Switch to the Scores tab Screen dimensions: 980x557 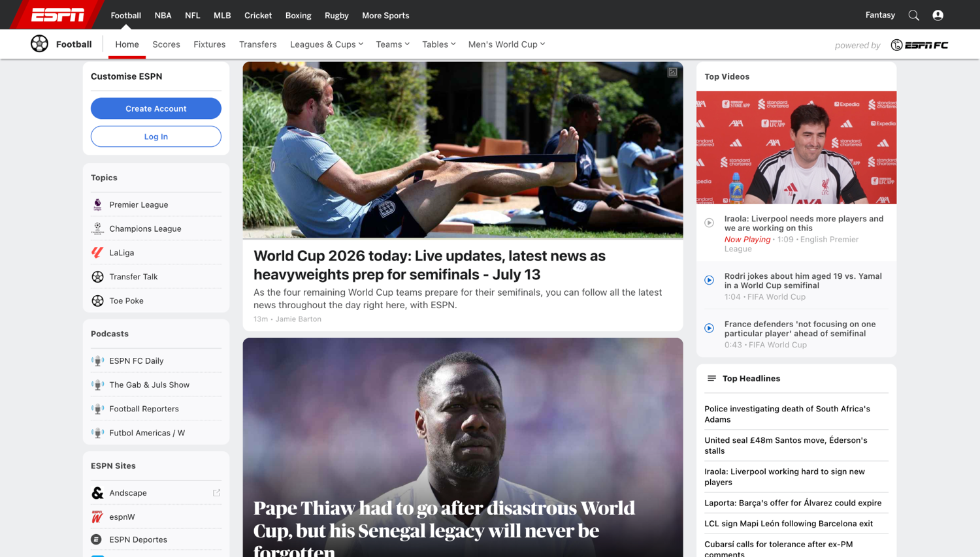pos(166,44)
